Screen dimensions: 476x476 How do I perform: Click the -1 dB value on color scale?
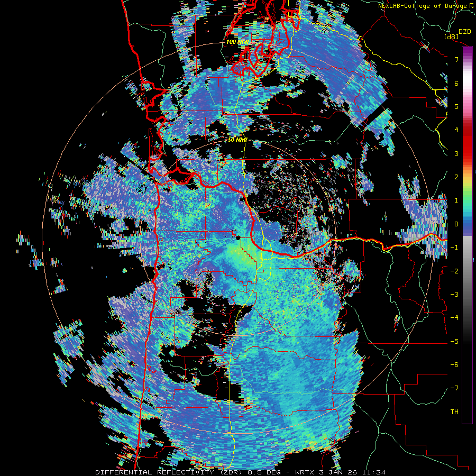pyautogui.click(x=454, y=247)
